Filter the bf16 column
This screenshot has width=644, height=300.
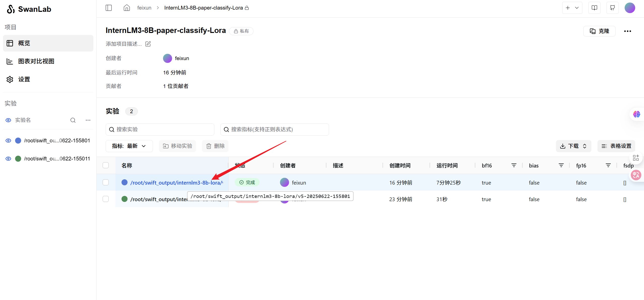pyautogui.click(x=514, y=165)
